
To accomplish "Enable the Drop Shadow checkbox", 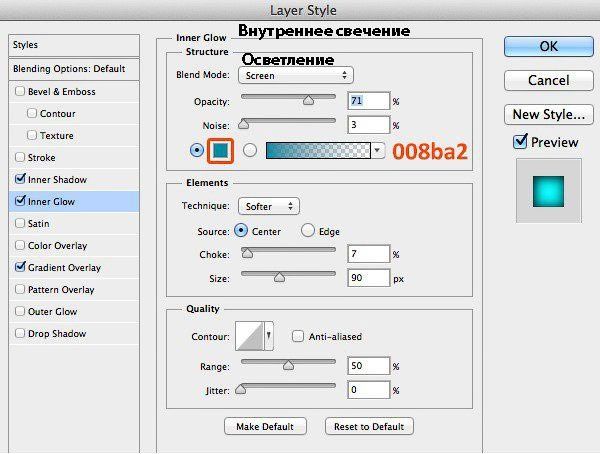I will [20, 333].
